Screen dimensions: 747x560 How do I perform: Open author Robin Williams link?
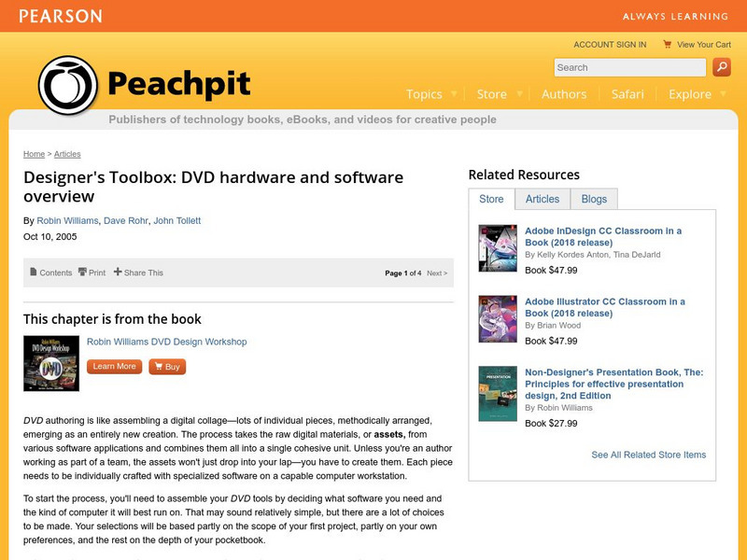[67, 220]
